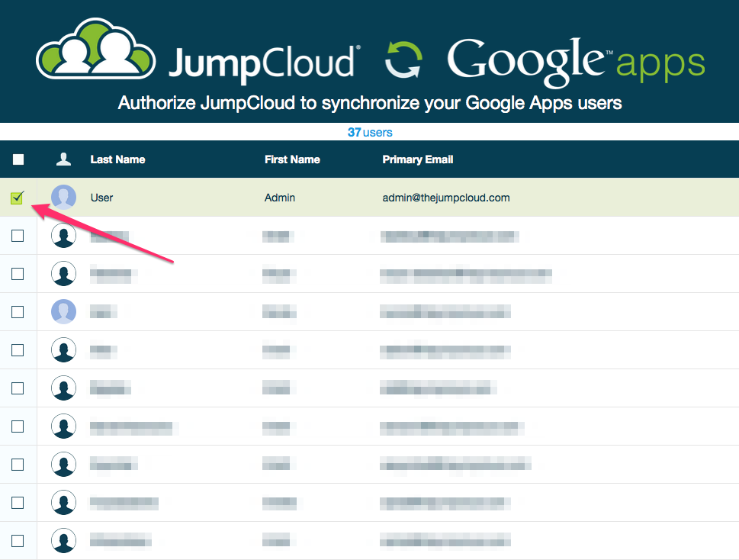Click the green sync arrows icon
The width and height of the screenshot is (739, 560).
coord(402,60)
